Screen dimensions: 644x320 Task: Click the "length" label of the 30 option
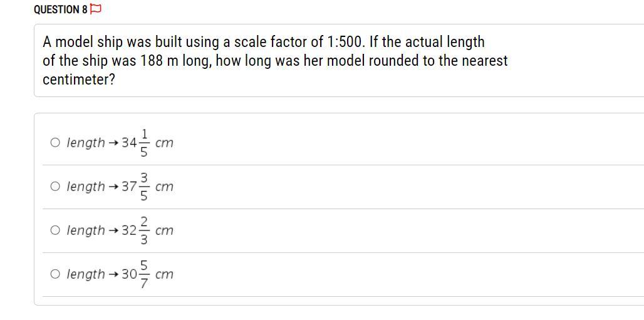[x=86, y=274]
